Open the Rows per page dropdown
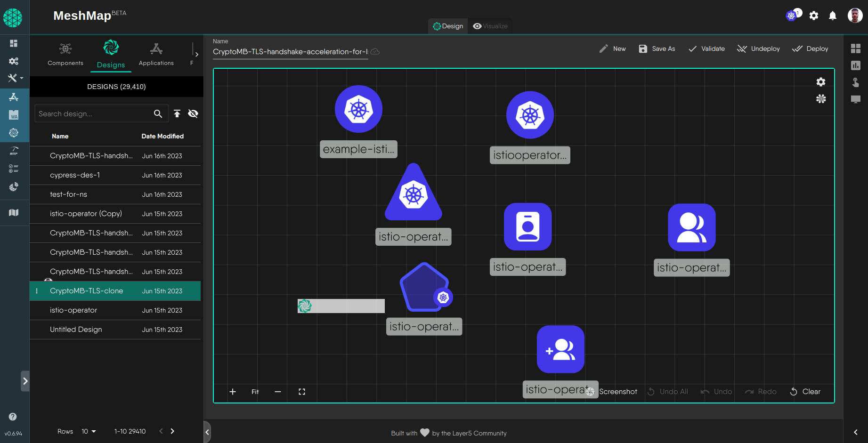Image resolution: width=868 pixels, height=443 pixels. coord(89,431)
